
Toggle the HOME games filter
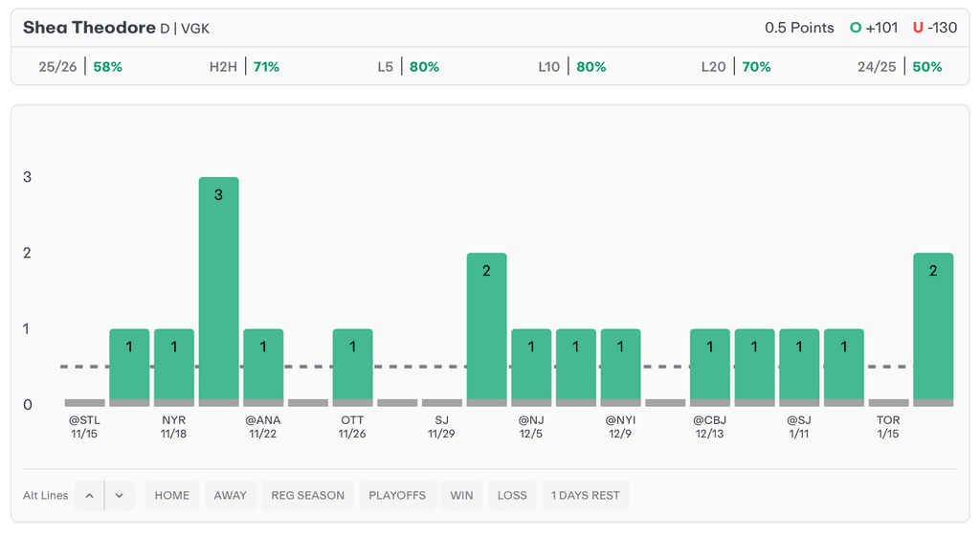coord(172,495)
